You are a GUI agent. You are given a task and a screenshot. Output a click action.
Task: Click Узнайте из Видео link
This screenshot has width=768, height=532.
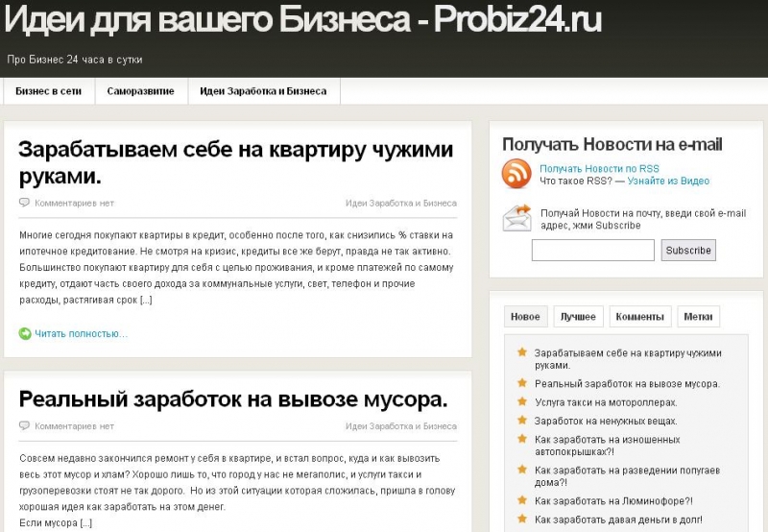click(668, 181)
